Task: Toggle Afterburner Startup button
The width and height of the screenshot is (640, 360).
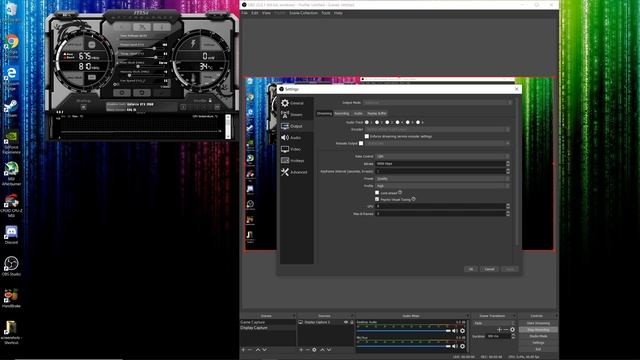Action: 83,107
